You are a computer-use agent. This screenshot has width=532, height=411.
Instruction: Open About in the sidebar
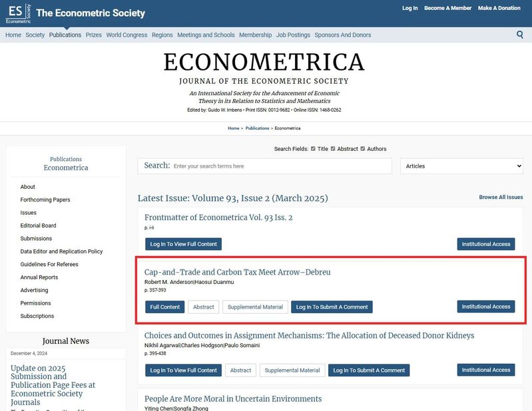(x=27, y=187)
